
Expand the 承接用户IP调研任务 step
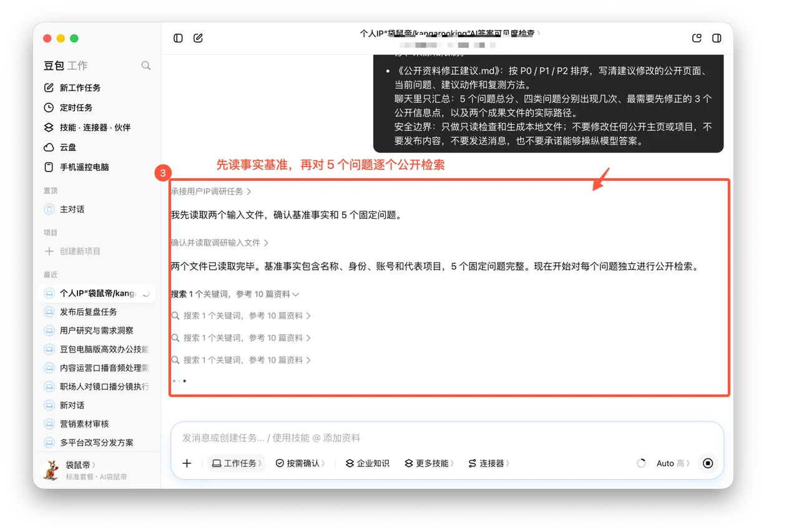pyautogui.click(x=211, y=191)
